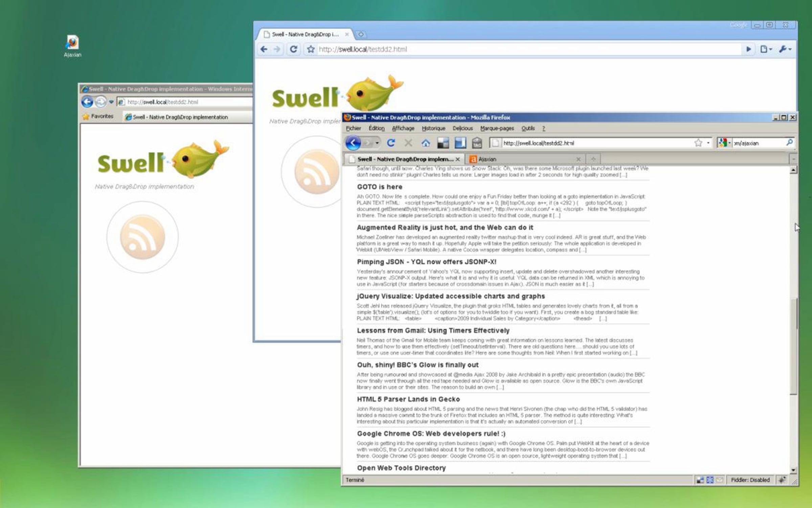Open the ? help menu in Firefox
This screenshot has height=508, width=812.
coord(544,128)
